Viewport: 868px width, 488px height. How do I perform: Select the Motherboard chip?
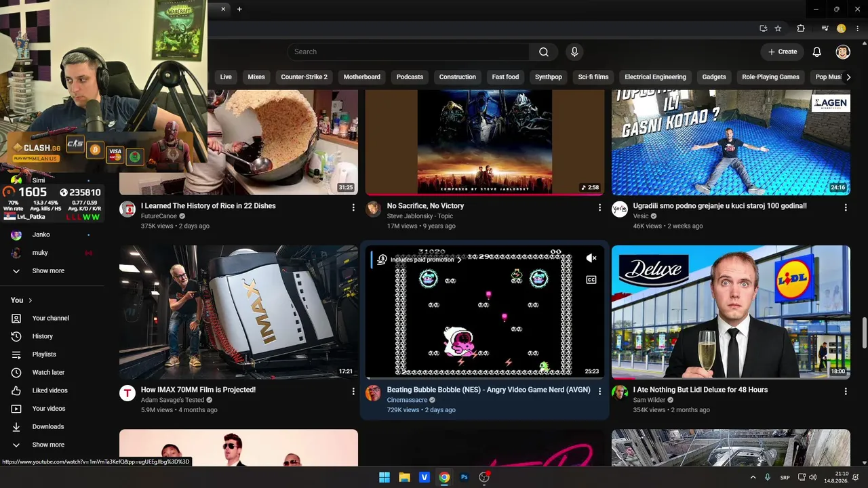(362, 77)
